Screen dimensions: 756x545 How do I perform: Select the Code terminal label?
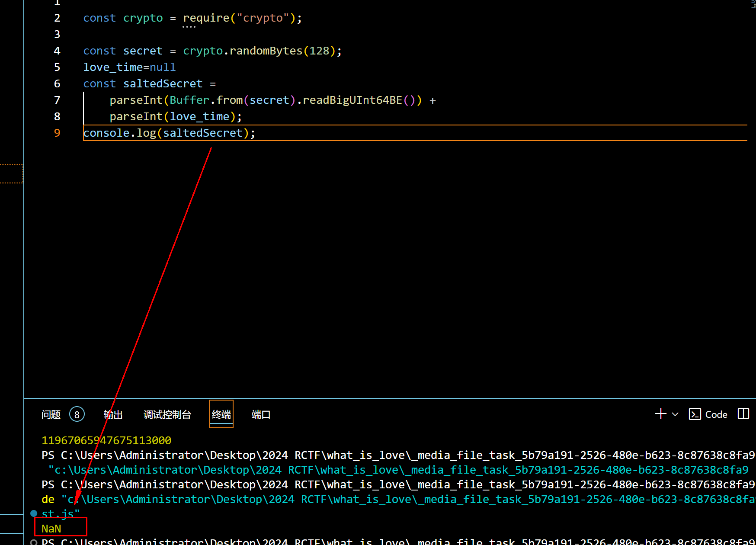point(716,414)
